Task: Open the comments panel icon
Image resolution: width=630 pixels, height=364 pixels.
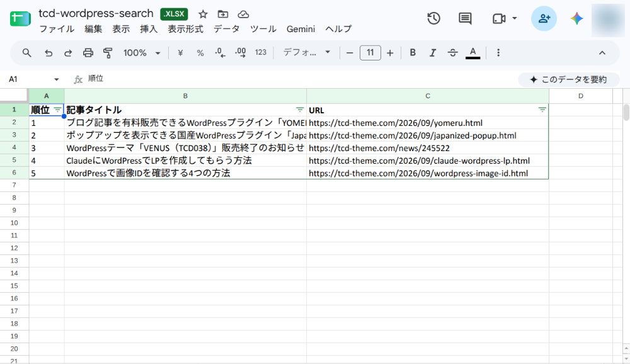Action: 466,18
